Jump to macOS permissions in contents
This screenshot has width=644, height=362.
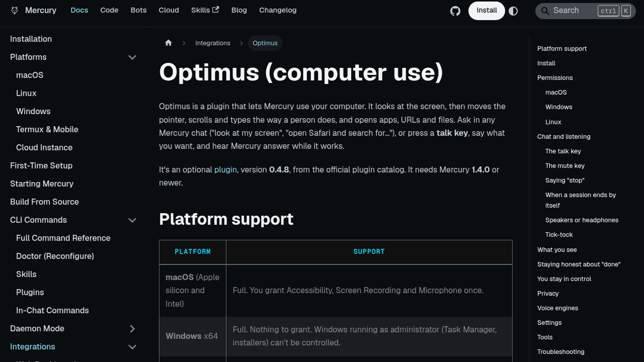[556, 92]
